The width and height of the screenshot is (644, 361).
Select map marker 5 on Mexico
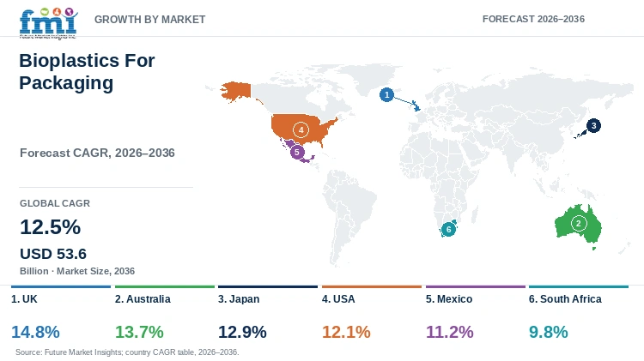[297, 152]
